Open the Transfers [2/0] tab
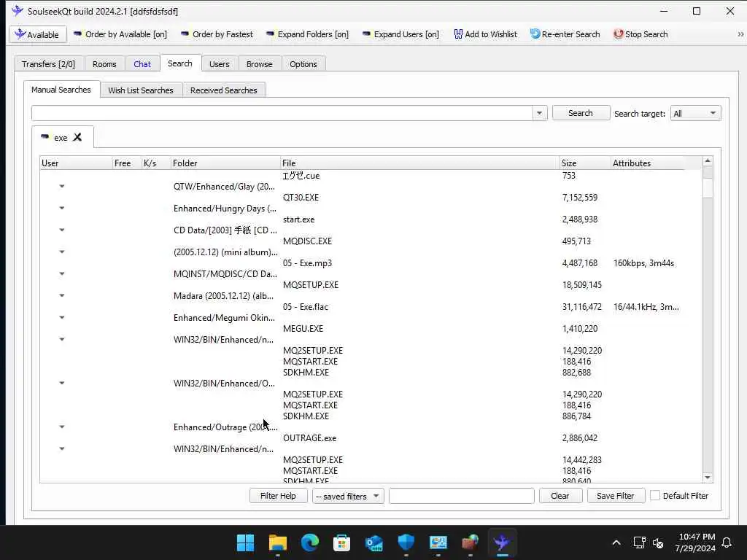The width and height of the screenshot is (747, 560). (x=49, y=64)
